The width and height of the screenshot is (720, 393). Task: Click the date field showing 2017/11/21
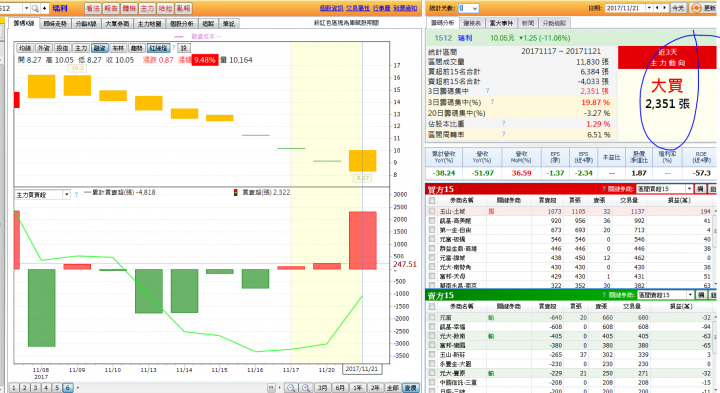(625, 8)
